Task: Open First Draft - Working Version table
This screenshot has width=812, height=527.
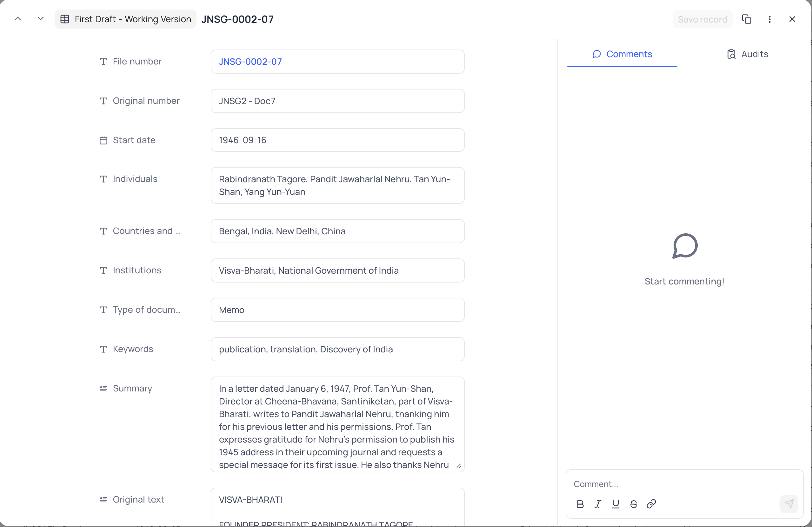Action: point(126,19)
